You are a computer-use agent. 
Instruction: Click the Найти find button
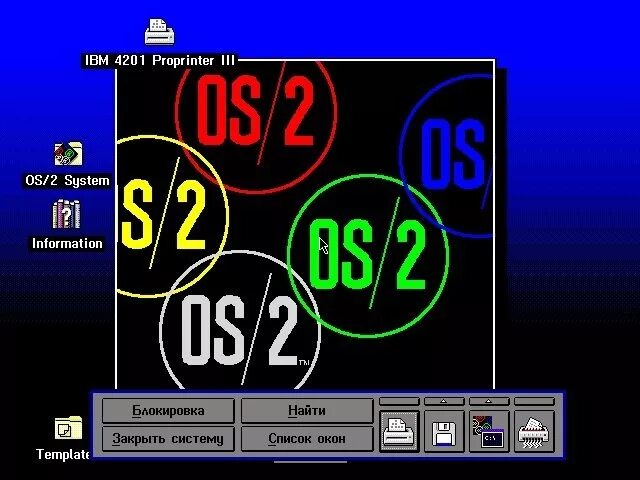coord(307,411)
